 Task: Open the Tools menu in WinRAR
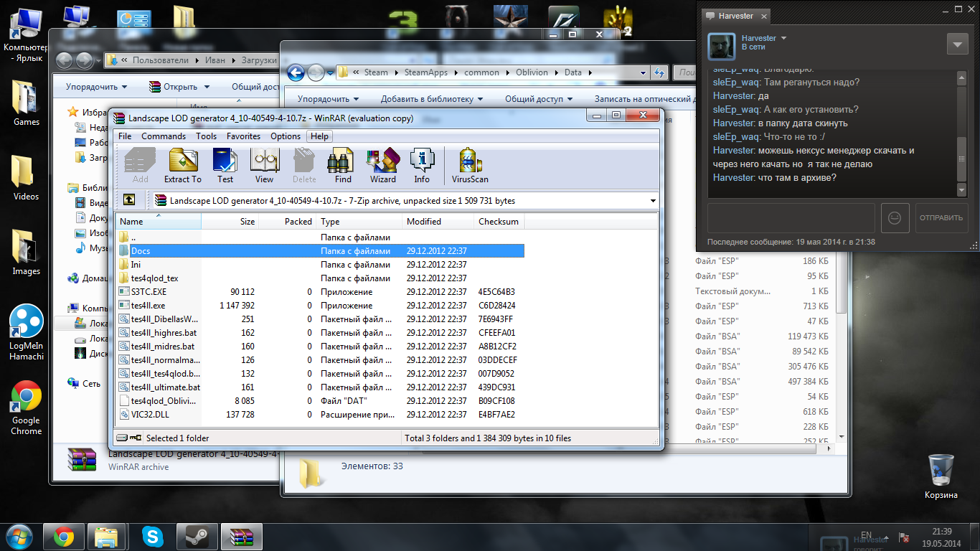point(206,136)
